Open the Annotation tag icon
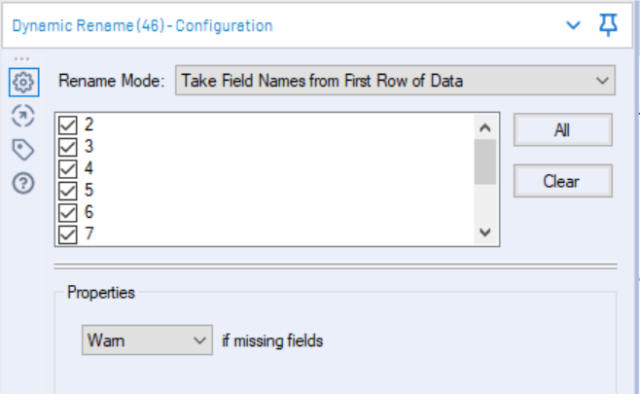640x394 pixels. pos(23,150)
